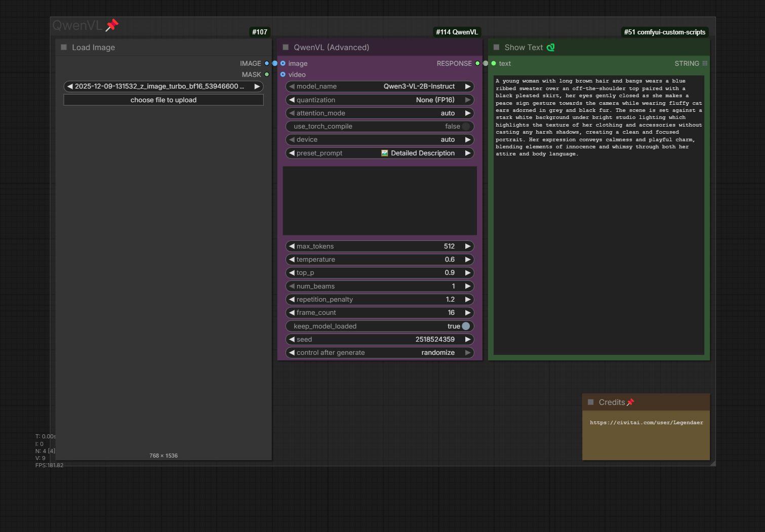Open the model_name dropdown
Screen dimensions: 765x532
pyautogui.click(x=380, y=87)
